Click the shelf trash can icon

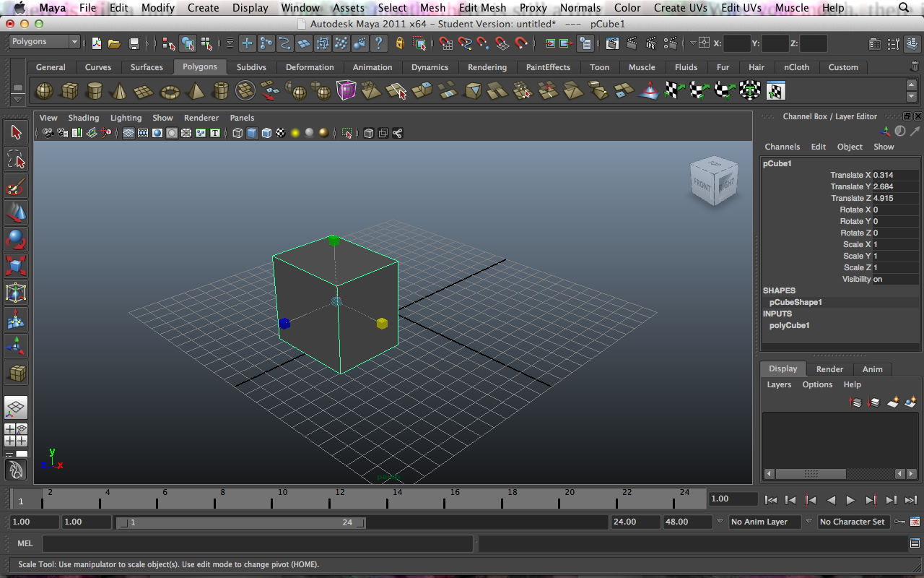pyautogui.click(x=915, y=66)
